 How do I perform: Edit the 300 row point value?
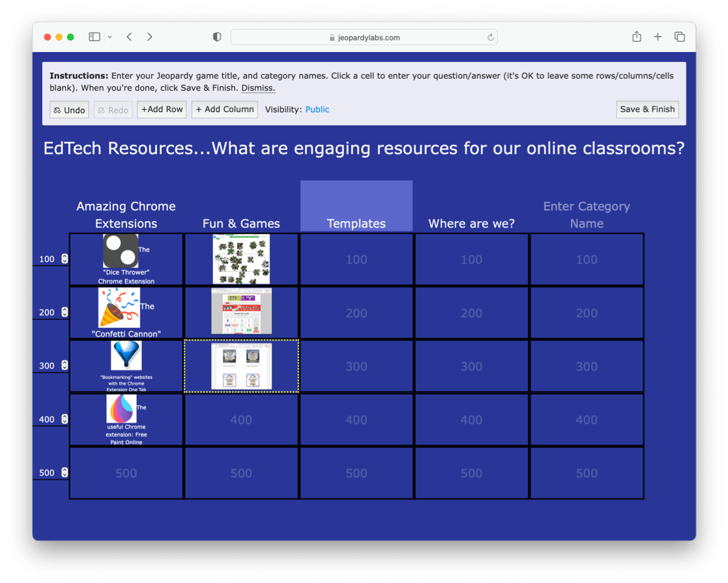coord(47,366)
